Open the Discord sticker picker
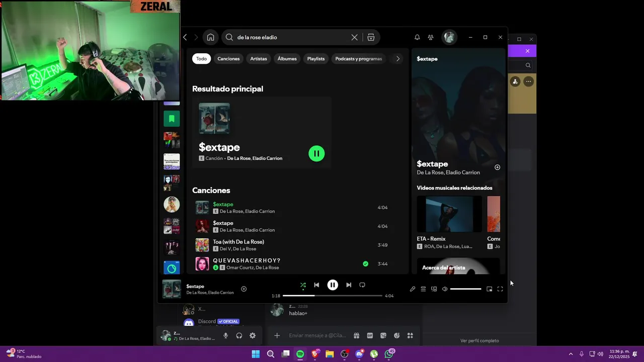The width and height of the screenshot is (644, 362). [x=383, y=336]
